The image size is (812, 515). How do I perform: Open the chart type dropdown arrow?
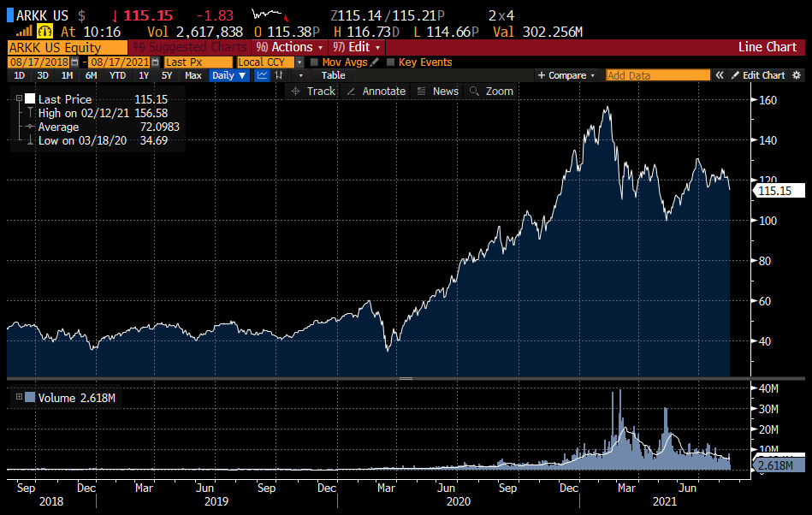301,75
